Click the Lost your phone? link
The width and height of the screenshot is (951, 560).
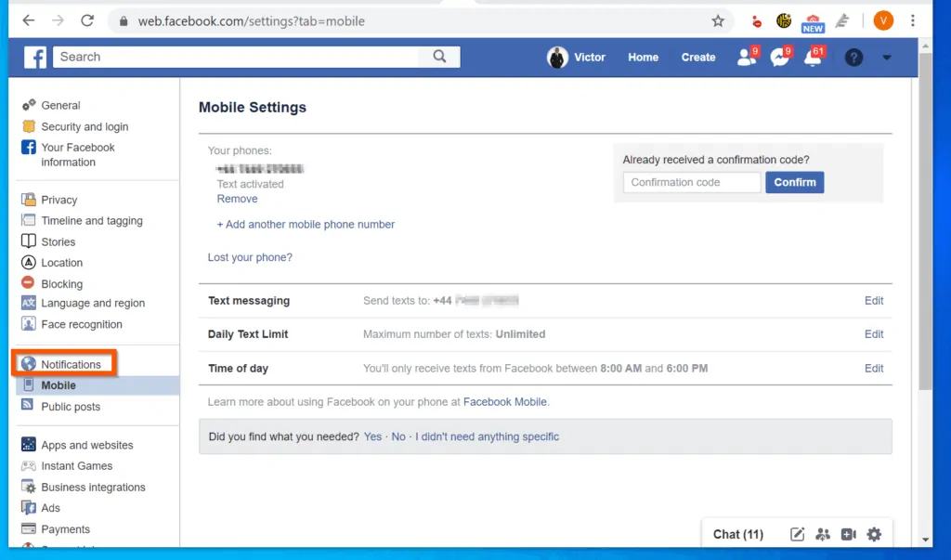point(250,257)
